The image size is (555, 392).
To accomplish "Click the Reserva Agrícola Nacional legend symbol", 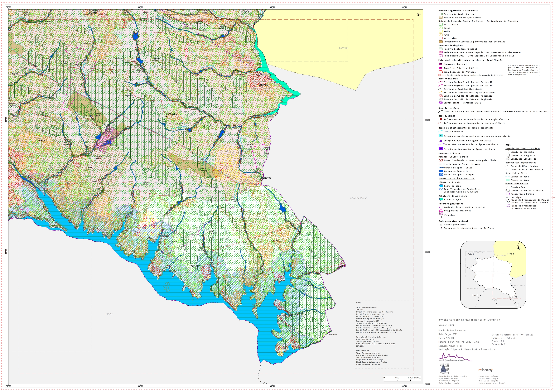I will (441, 14).
